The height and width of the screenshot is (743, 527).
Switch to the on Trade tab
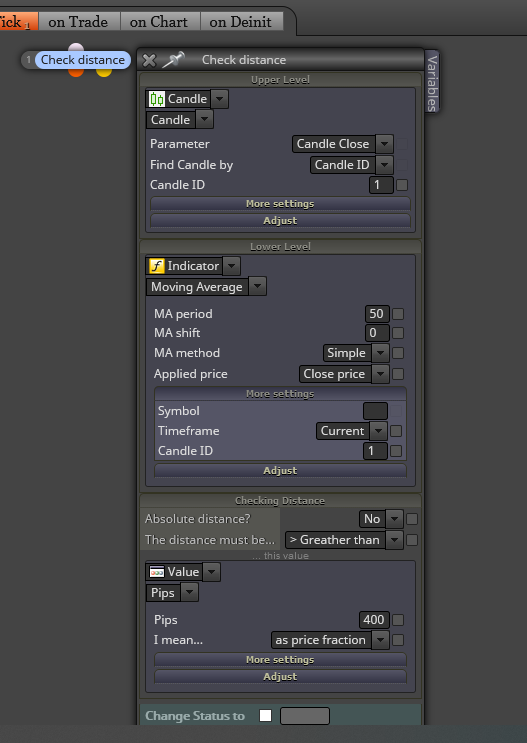tap(78, 22)
